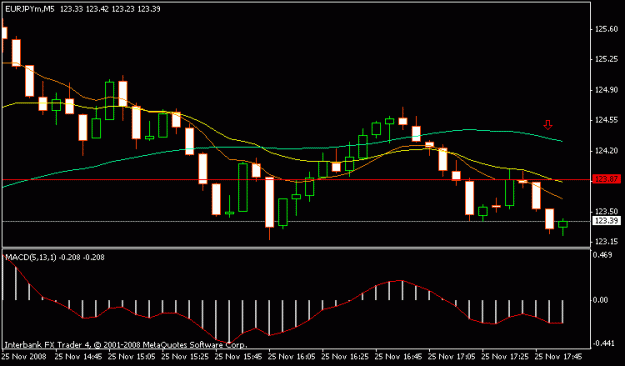
Task: Click the 25 Nov 17:25 time label
Action: click(505, 356)
